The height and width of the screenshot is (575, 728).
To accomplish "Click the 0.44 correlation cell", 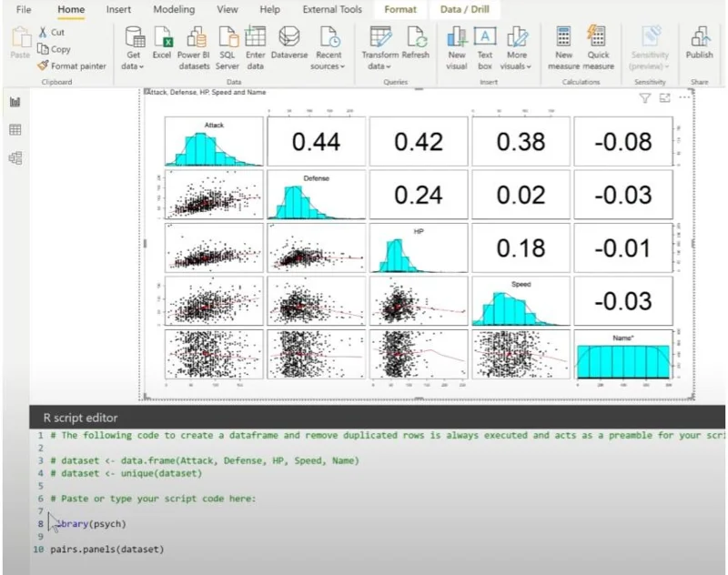I will coord(316,141).
